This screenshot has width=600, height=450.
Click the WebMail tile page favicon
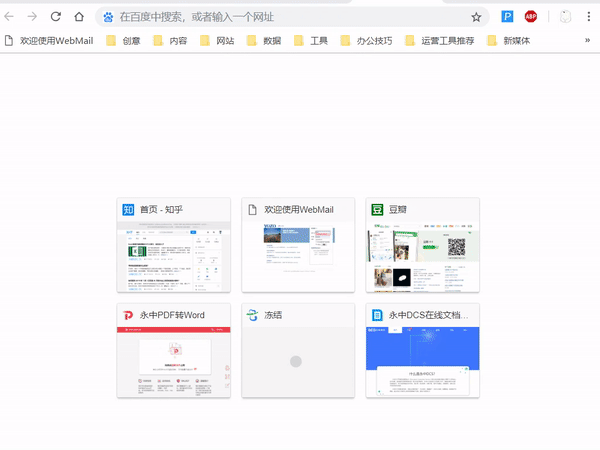click(252, 210)
